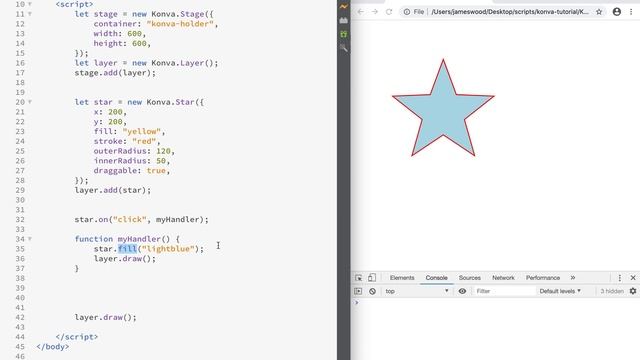The image size is (640, 360).
Task: Show more DevTools tabs with the chevron
Action: coord(573,278)
